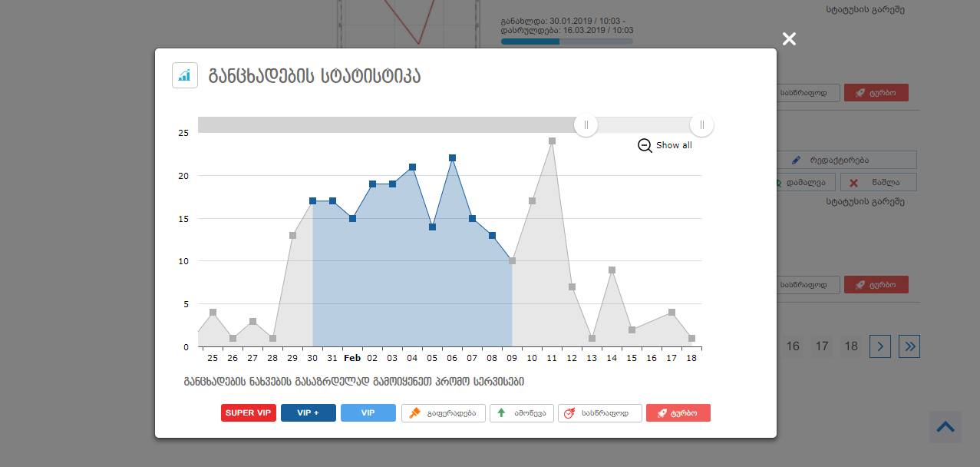Click the Feb 06 data point at 22

coord(452,158)
